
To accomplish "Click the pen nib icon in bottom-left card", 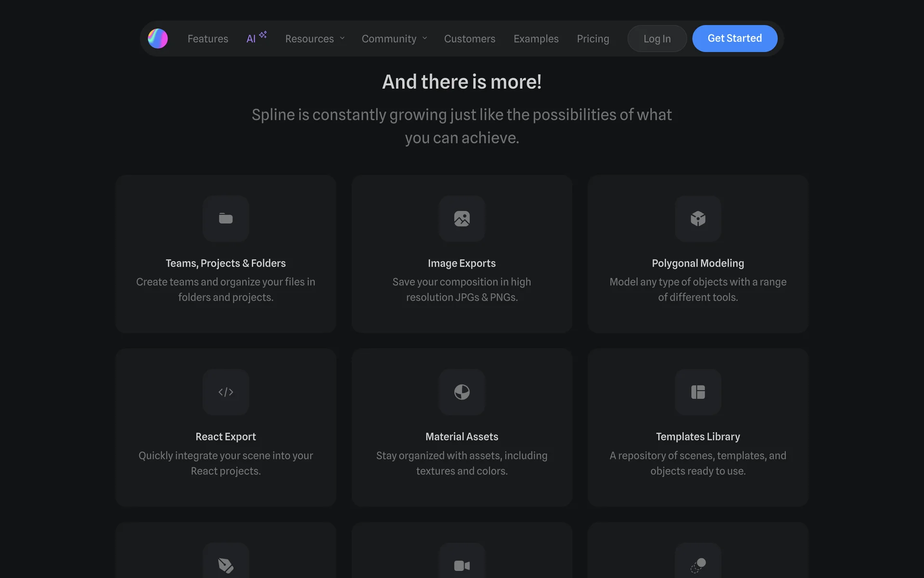I will [x=226, y=565].
